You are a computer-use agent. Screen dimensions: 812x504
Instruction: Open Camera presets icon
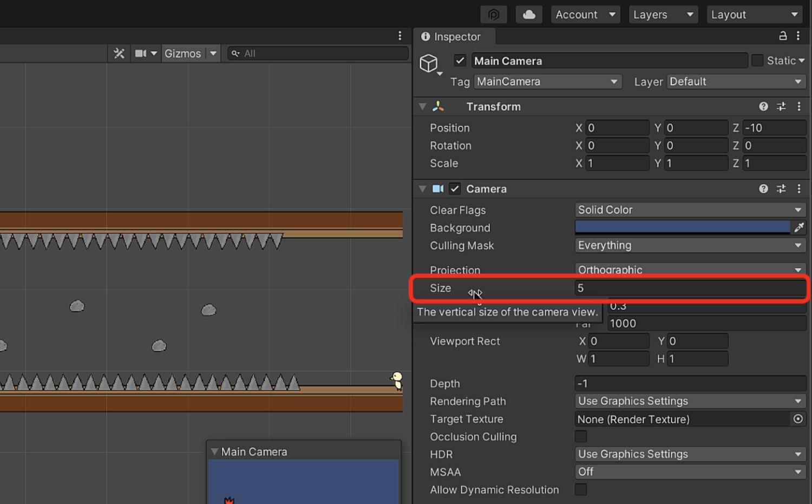pos(781,189)
